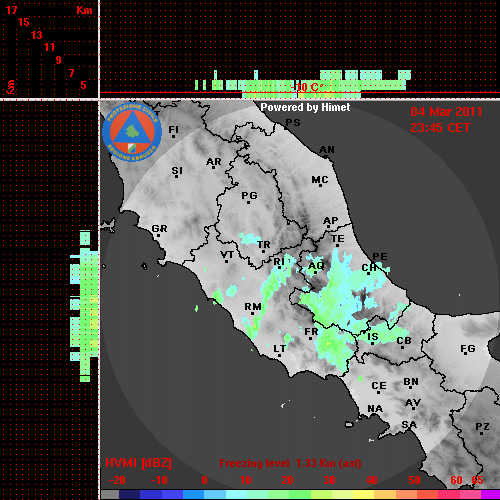500x500 pixels.
Task: Click the Freezing level 1.33 Km label
Action: (290, 463)
